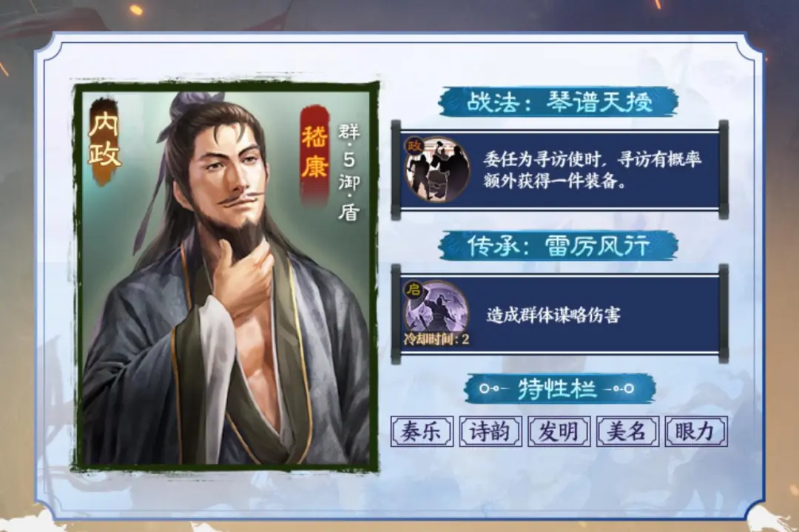Click the 雷厉风行 purple warrior skill icon
Viewport: 799px width, 532px height.
click(437, 313)
